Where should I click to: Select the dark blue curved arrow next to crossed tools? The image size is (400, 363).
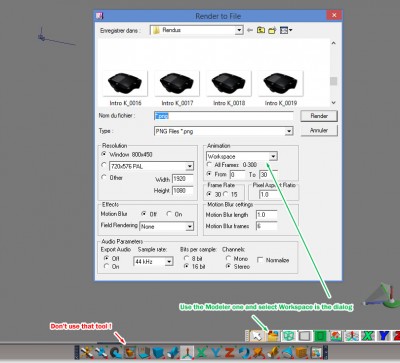click(115, 352)
